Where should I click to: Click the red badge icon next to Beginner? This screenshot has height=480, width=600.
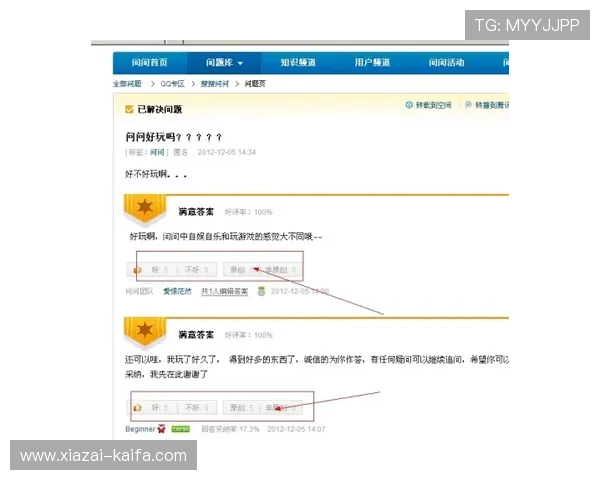tap(161, 429)
